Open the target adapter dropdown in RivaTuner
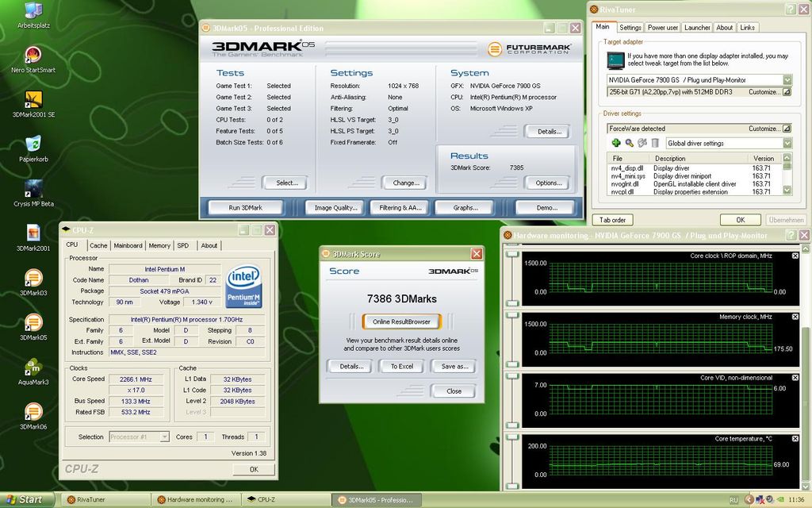812x508 pixels. (787, 80)
